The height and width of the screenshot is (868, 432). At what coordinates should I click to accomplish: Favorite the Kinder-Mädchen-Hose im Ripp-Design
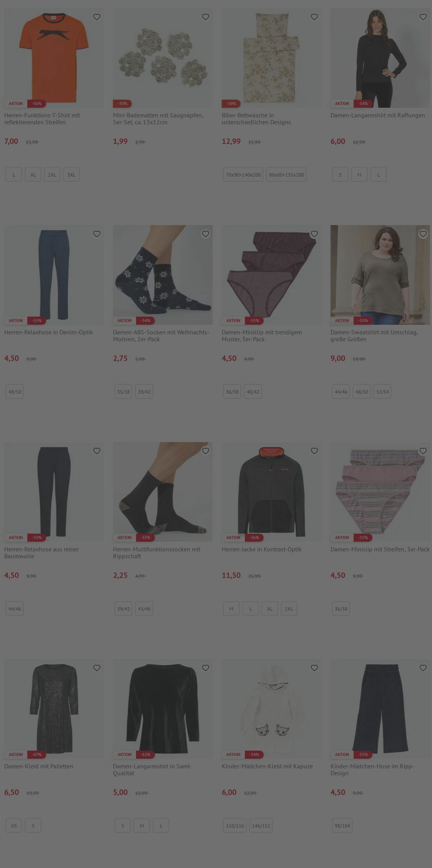(x=423, y=668)
